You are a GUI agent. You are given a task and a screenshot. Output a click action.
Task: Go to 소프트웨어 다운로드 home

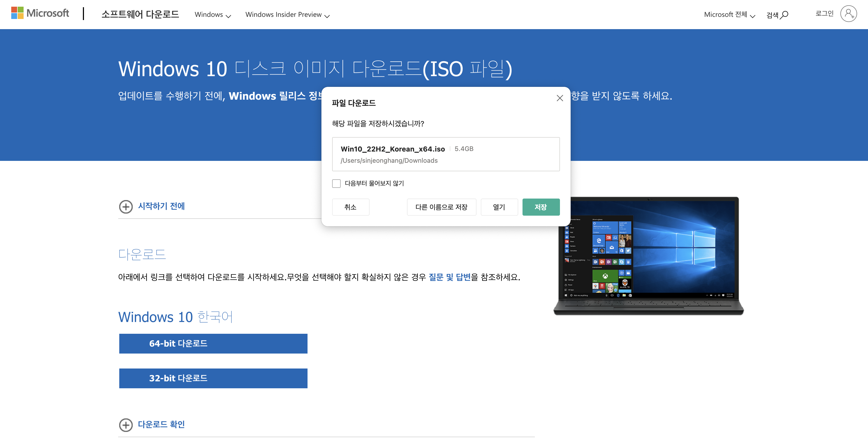coord(140,14)
